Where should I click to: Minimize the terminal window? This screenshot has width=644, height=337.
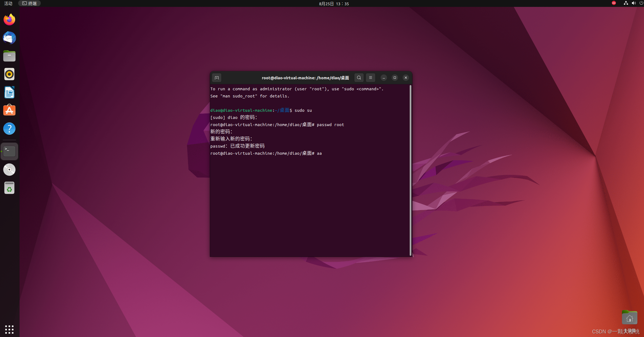(x=384, y=78)
